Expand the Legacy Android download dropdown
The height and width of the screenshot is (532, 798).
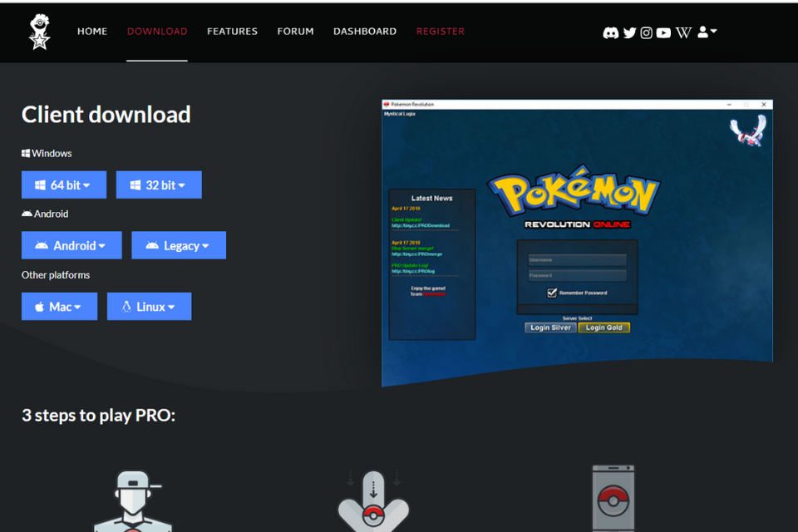[179, 245]
